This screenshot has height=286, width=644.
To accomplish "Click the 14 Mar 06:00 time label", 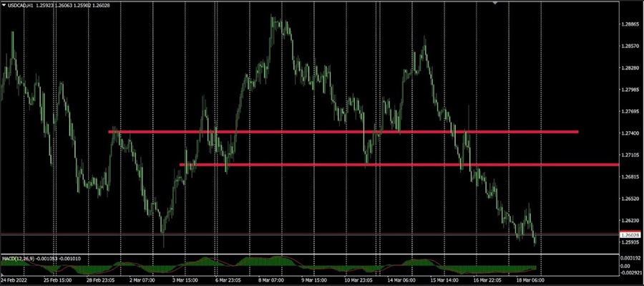I will point(401,280).
